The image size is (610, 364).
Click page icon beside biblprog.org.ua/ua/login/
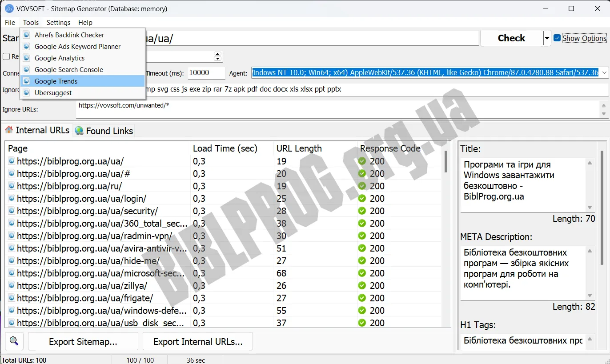[x=12, y=198]
